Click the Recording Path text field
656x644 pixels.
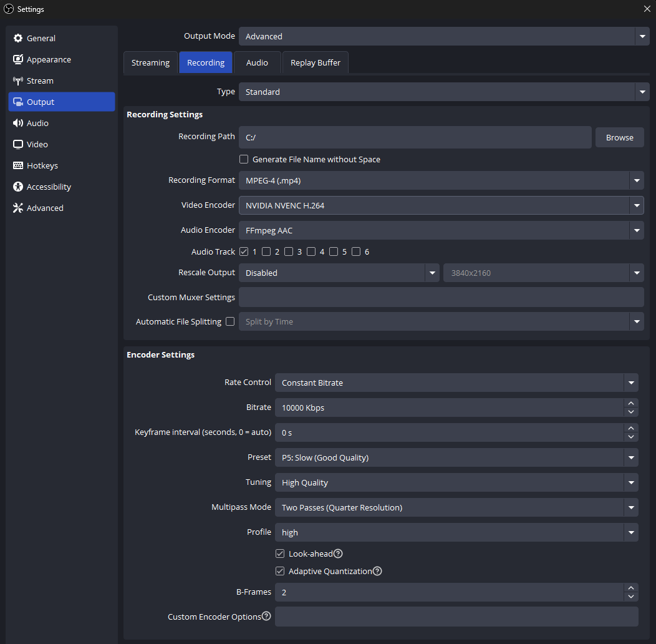tap(415, 137)
